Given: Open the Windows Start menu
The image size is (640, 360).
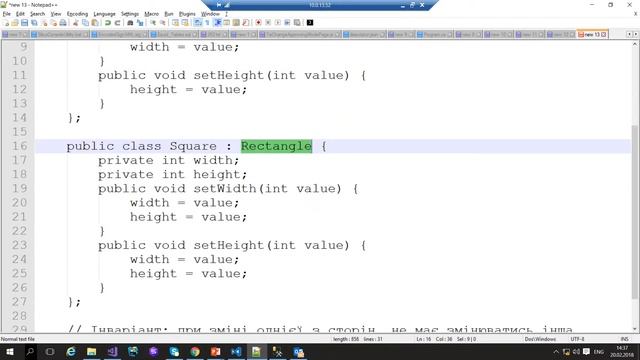Looking at the screenshot, I should click(9, 351).
